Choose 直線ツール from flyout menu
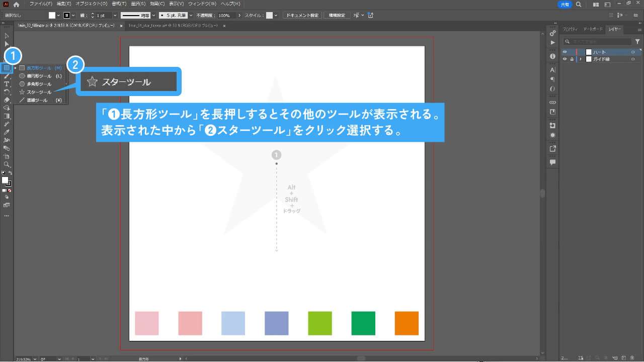This screenshot has height=362, width=644. pyautogui.click(x=40, y=101)
